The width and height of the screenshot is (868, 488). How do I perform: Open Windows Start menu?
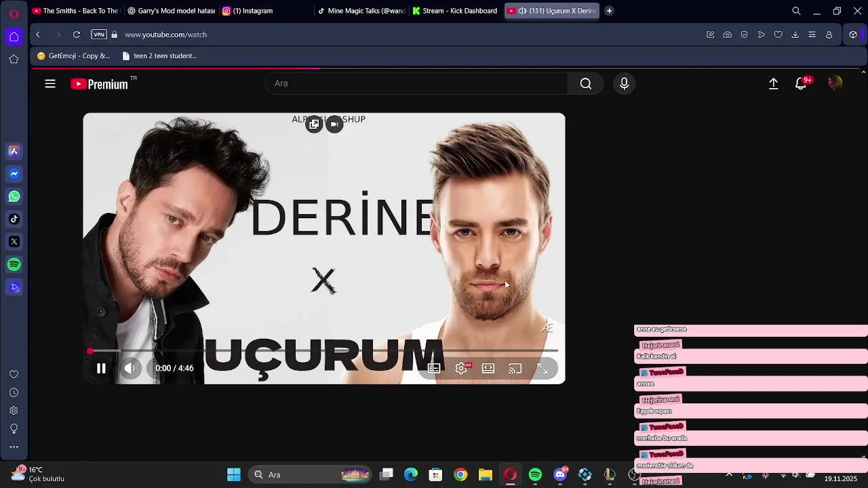pyautogui.click(x=234, y=474)
